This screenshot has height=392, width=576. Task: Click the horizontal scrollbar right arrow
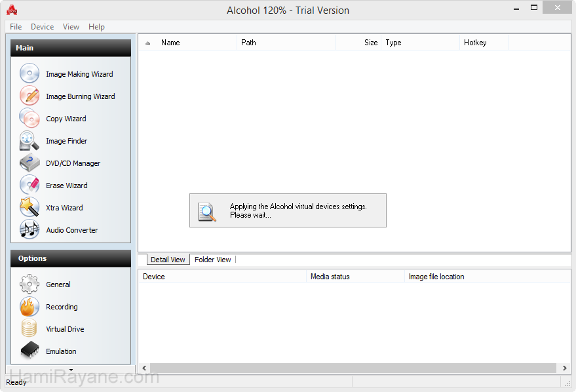tap(565, 368)
